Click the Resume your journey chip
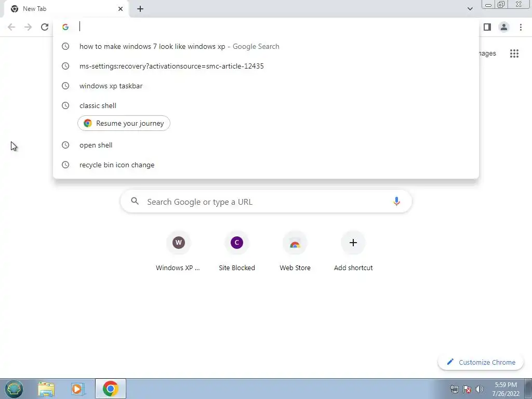The height and width of the screenshot is (399, 532). tap(124, 123)
